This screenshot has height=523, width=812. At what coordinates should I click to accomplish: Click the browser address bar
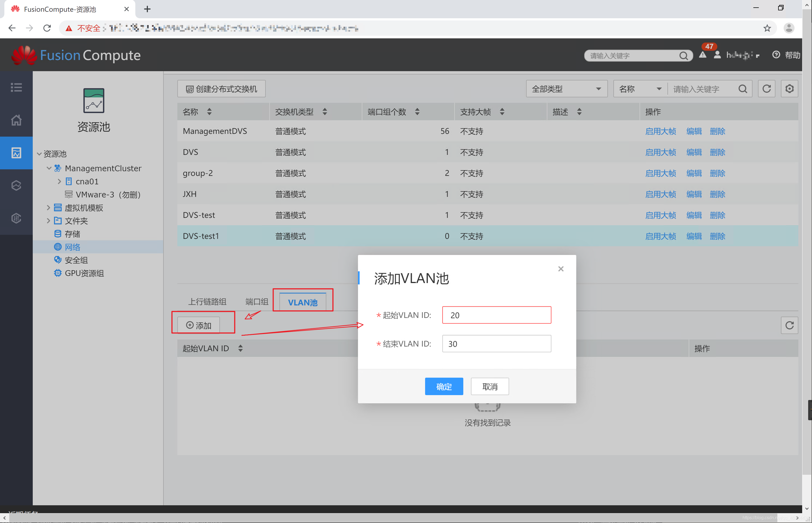(x=418, y=28)
